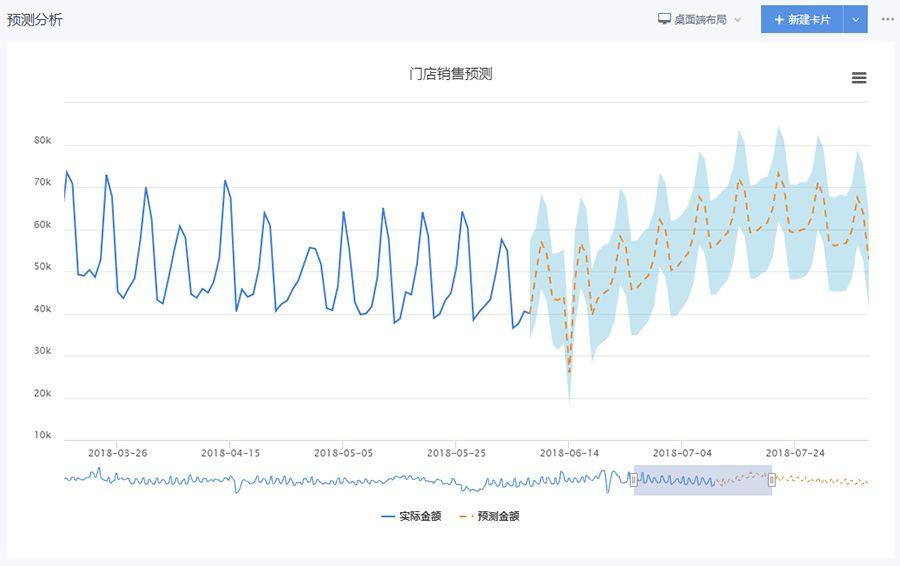Viewport: 900px width, 566px height.
Task: Click the 80k y-axis label
Action: tap(42, 141)
